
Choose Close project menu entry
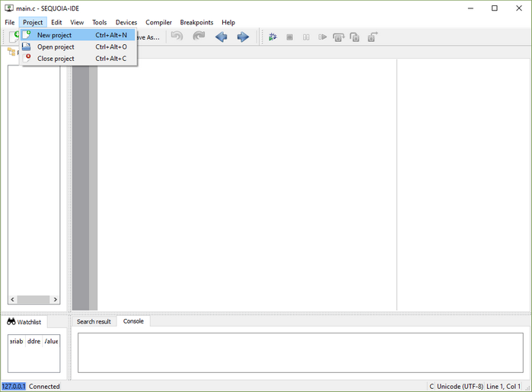[78, 59]
